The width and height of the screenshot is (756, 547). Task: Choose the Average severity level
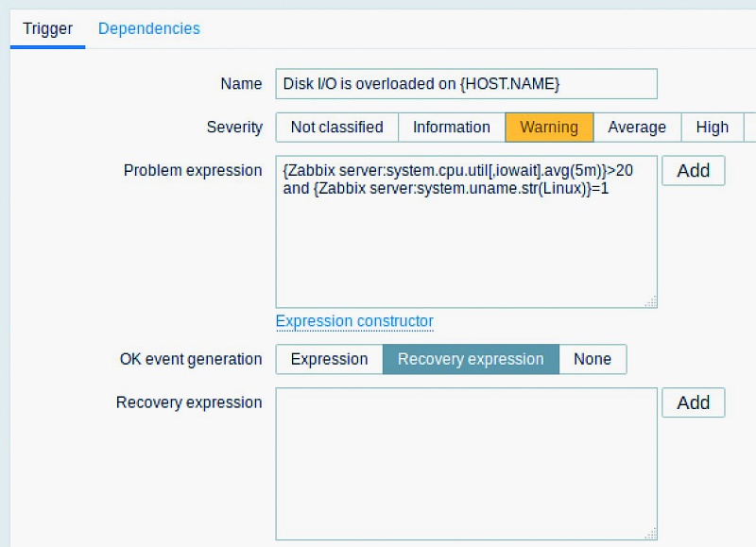[x=637, y=128]
